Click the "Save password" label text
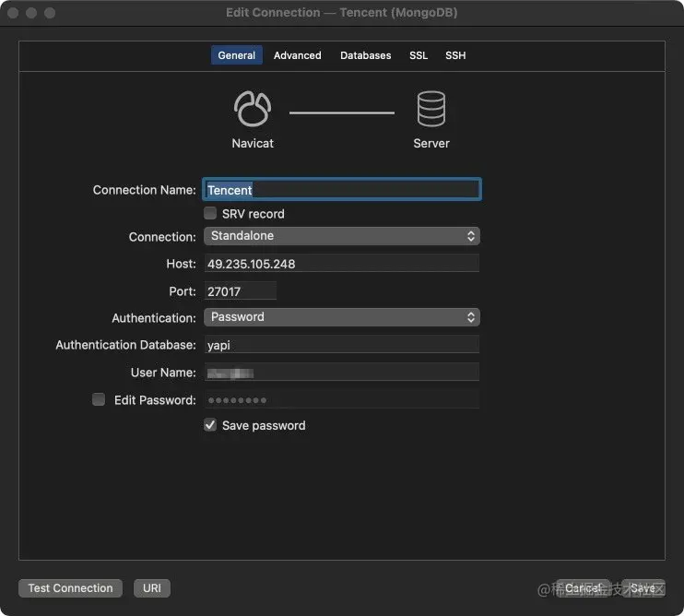The height and width of the screenshot is (616, 684). click(x=264, y=425)
